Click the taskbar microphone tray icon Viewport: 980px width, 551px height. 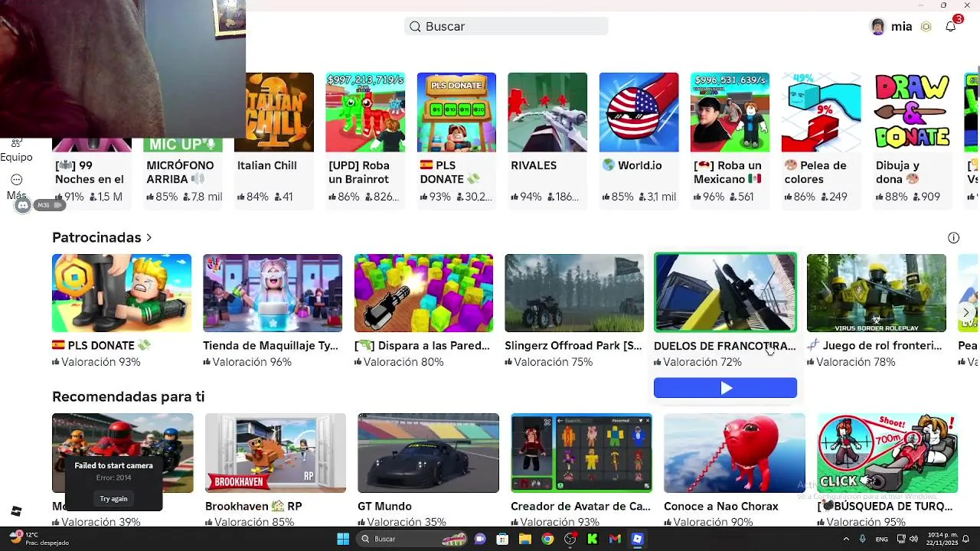863,539
